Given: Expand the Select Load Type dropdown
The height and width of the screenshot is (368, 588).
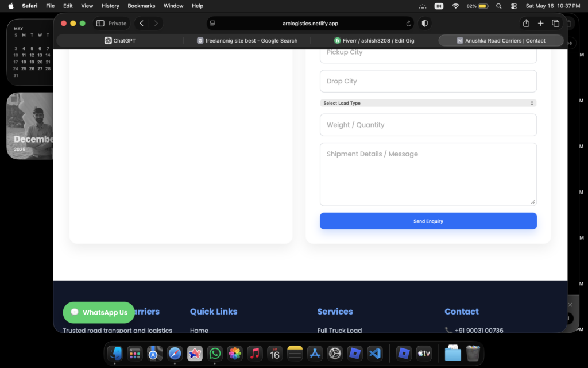Looking at the screenshot, I should point(428,103).
